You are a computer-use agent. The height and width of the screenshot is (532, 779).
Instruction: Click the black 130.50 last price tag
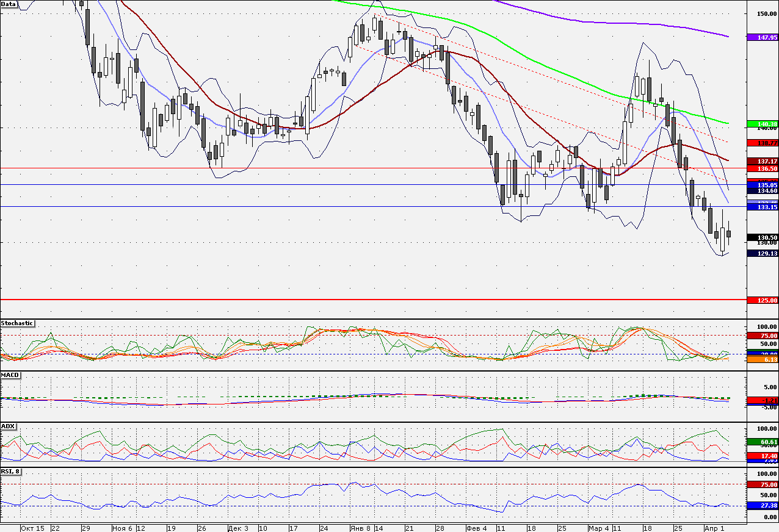[x=763, y=237]
